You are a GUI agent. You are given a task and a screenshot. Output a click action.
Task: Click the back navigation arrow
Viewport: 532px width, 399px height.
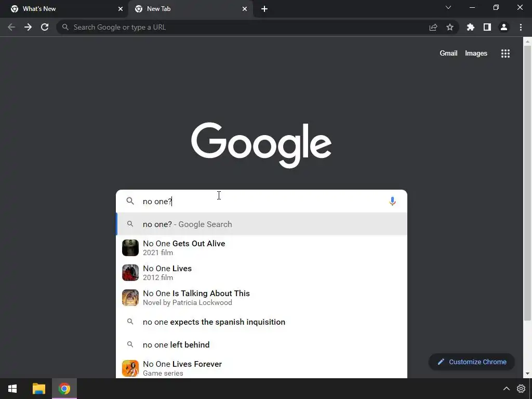tap(11, 27)
